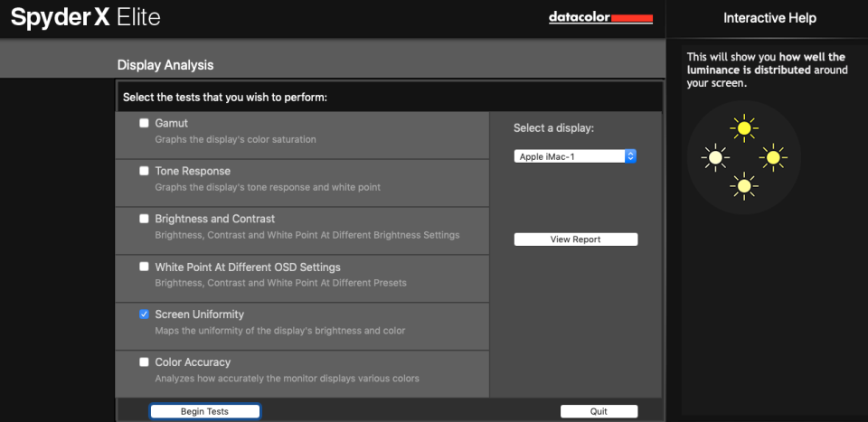Click 'Brightness, Contrast and White Point At Different Presets'

tap(280, 283)
